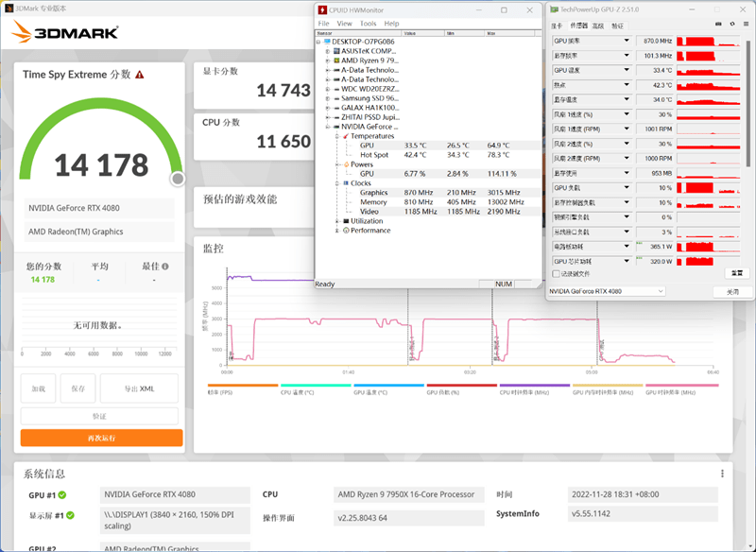
Task: Switch to the 高级 tab in GPU-Z
Action: click(x=598, y=26)
